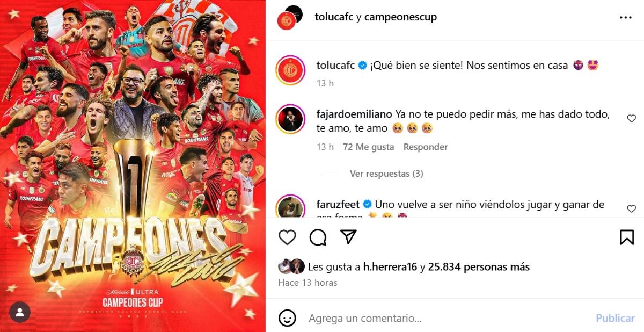Open the emoji picker smiley icon

click(288, 318)
